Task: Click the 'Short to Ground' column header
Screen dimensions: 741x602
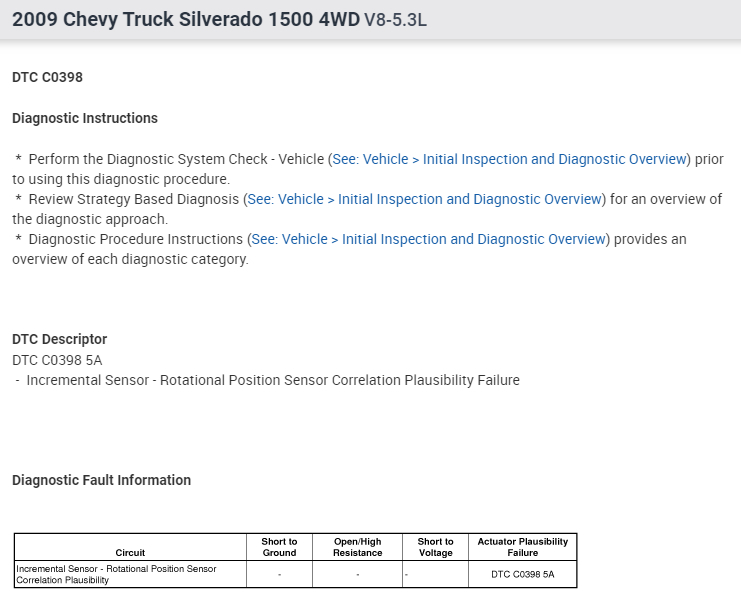Action: pyautogui.click(x=279, y=547)
